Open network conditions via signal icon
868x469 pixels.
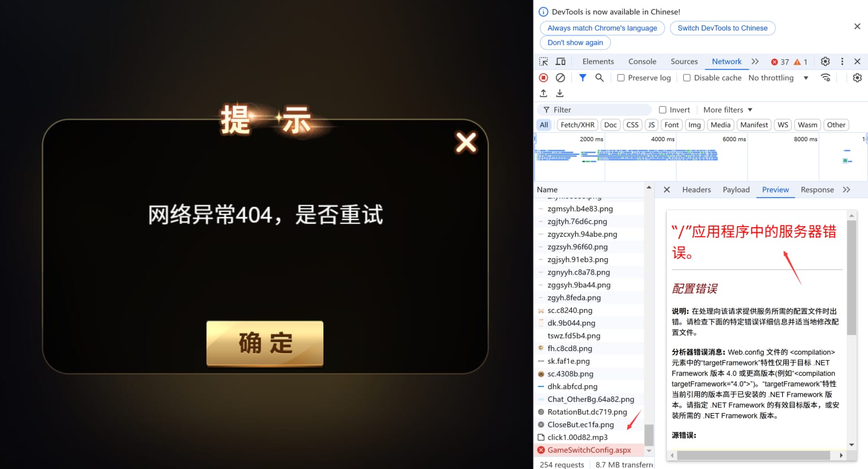pyautogui.click(x=826, y=77)
